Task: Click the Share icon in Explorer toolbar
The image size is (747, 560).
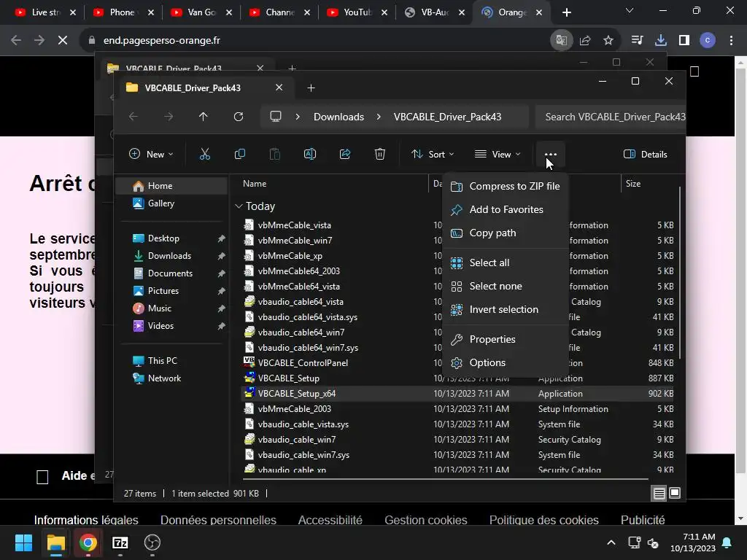Action: (x=345, y=154)
